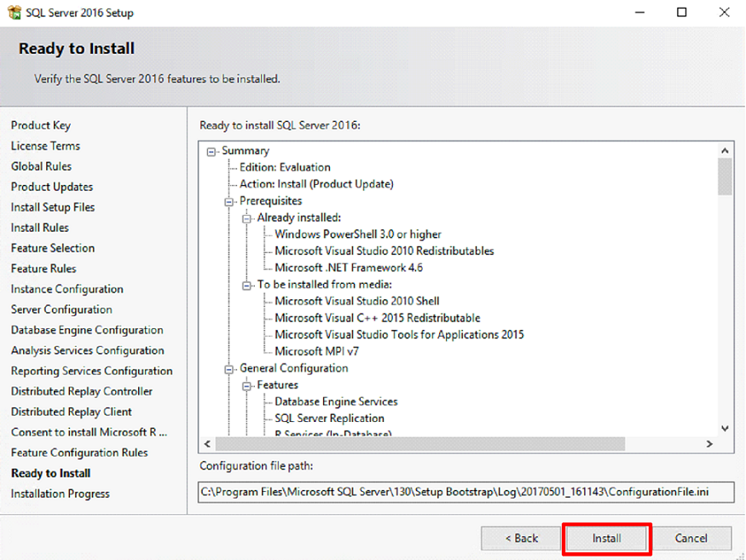Collapse the General Configuration node
This screenshot has height=560, width=746.
[229, 369]
